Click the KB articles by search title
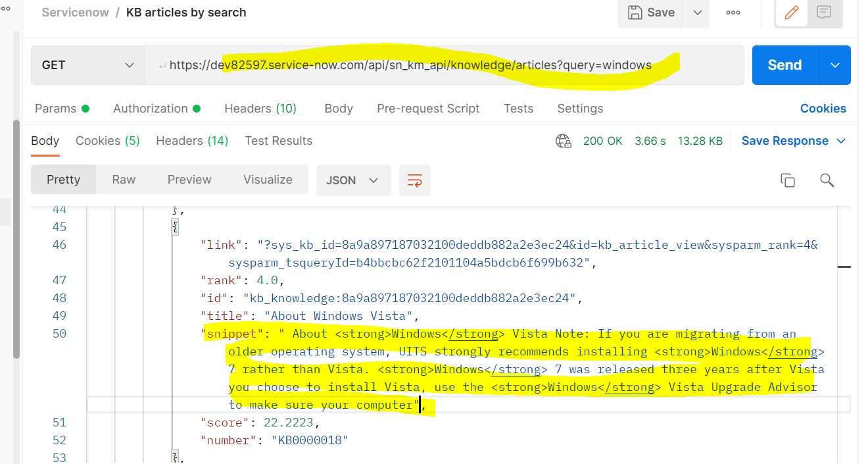 pyautogui.click(x=187, y=13)
